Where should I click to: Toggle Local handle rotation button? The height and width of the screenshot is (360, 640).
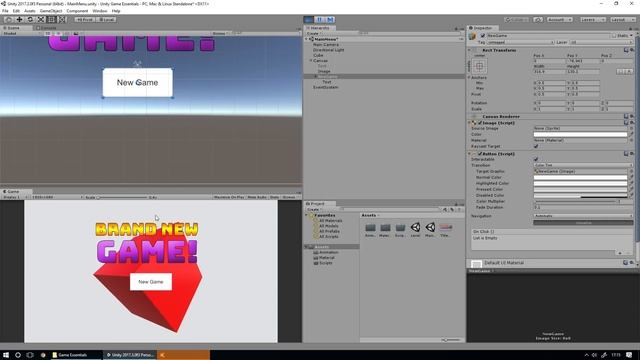coord(106,19)
